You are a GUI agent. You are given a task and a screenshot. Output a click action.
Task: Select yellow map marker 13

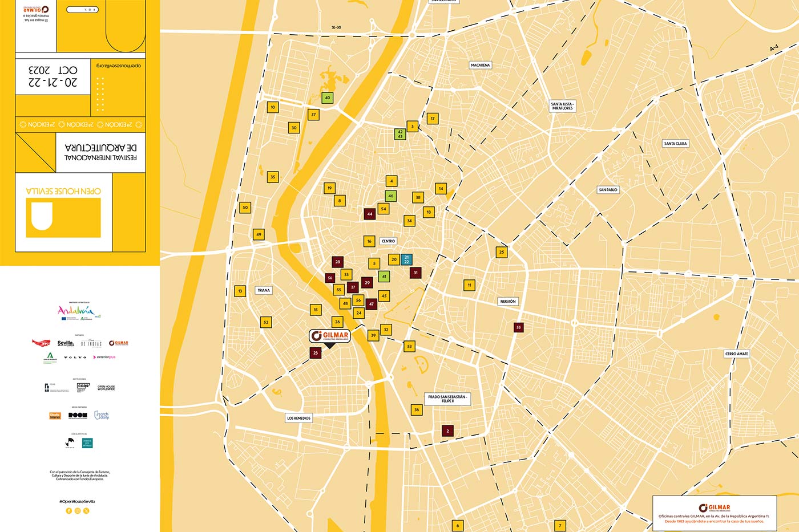(240, 291)
